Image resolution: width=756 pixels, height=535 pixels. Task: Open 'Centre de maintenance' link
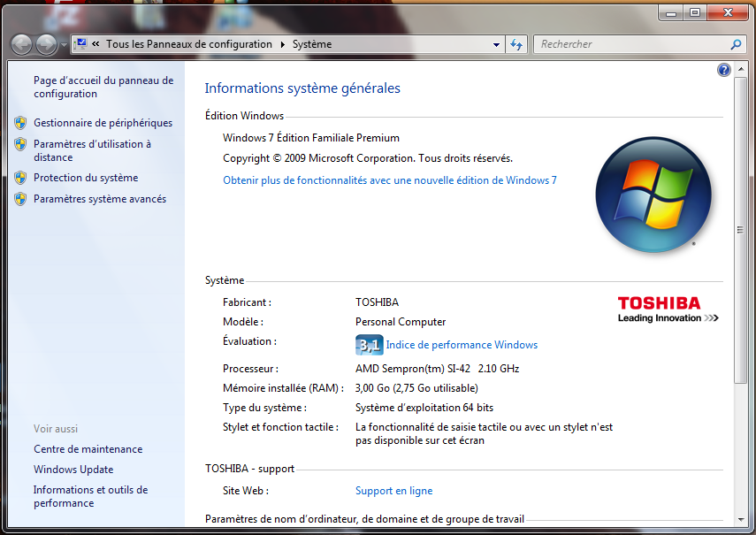point(88,449)
